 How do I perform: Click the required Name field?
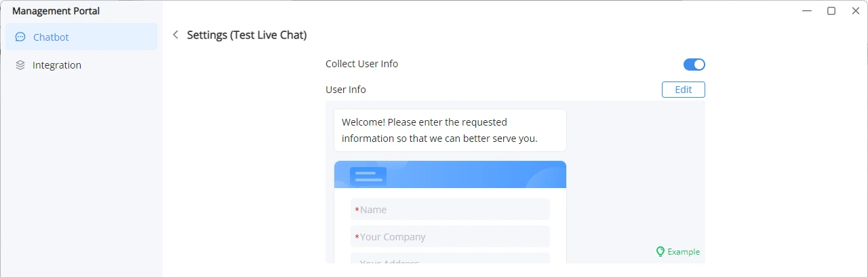click(x=450, y=210)
